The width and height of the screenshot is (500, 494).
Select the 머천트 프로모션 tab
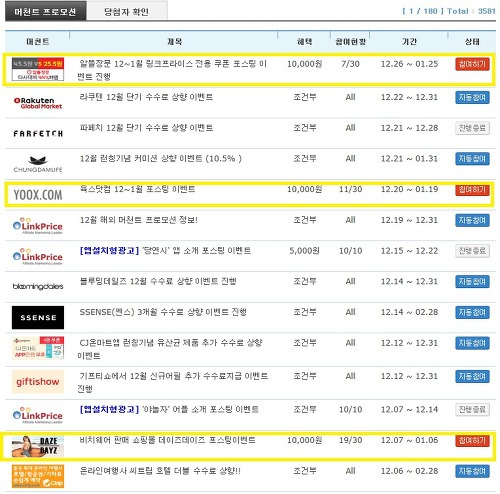(46, 12)
